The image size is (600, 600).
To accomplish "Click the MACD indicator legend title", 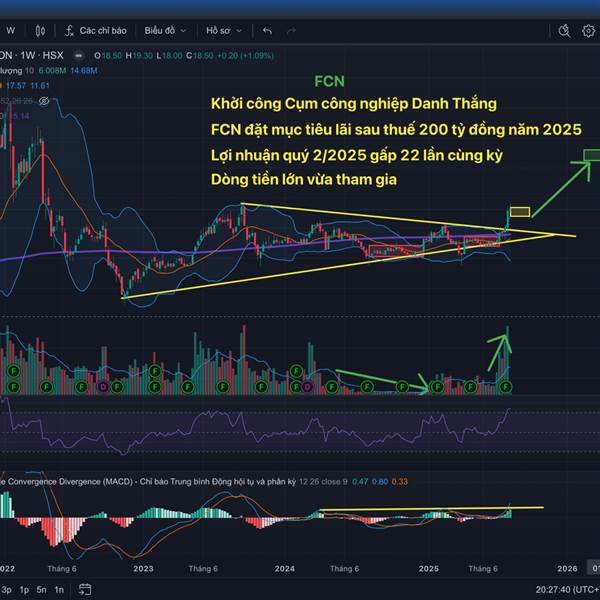I will pyautogui.click(x=148, y=481).
